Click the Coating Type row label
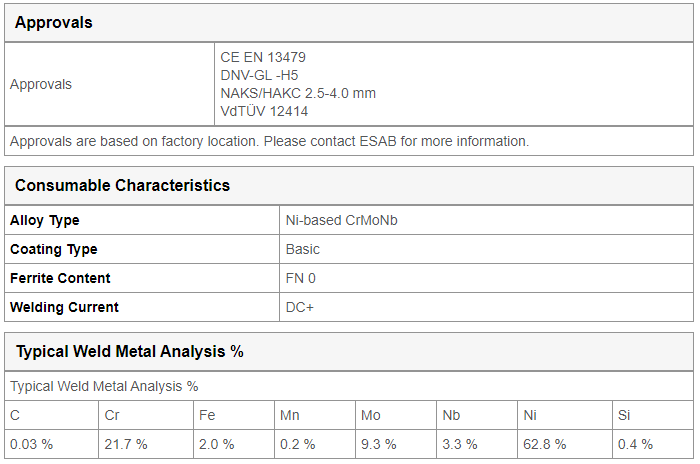 [x=54, y=249]
